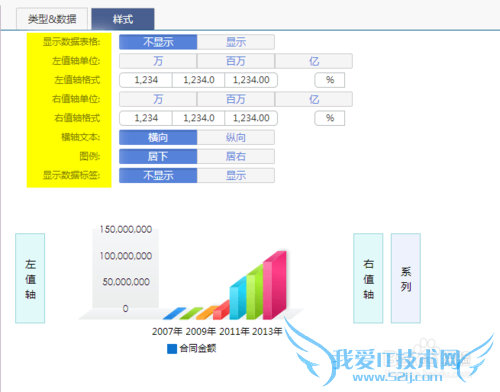Click the 合同金额 legend label
Screen dimensions: 500x392
point(198,348)
